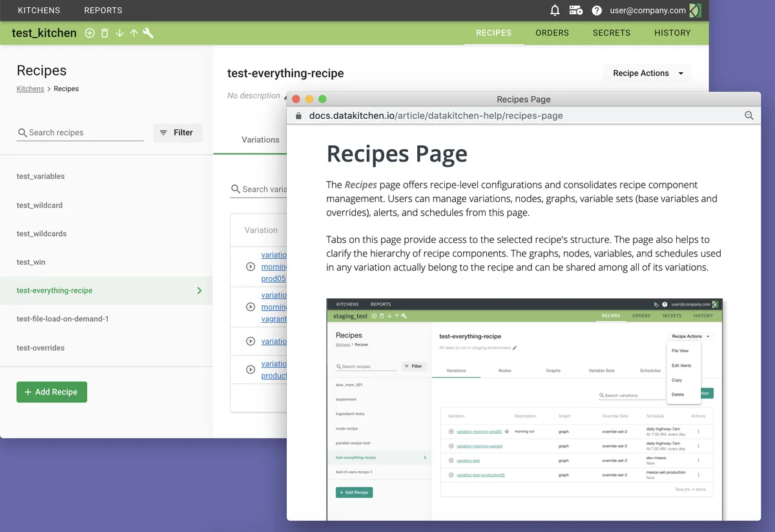Open kitchen settings wrench icon
The height and width of the screenshot is (532, 775).
click(149, 33)
